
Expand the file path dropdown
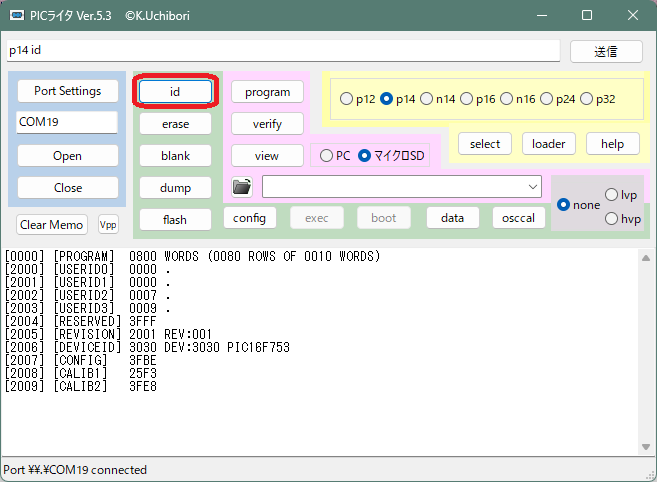[532, 187]
